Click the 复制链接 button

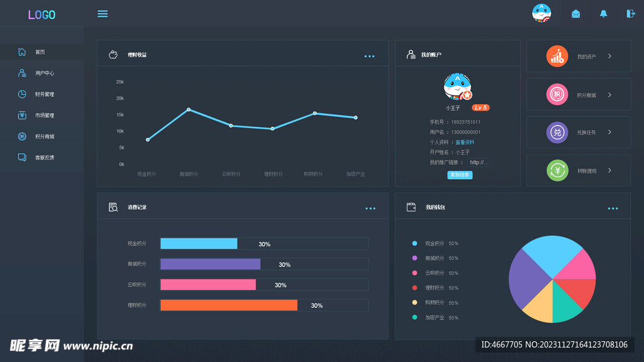coord(460,175)
